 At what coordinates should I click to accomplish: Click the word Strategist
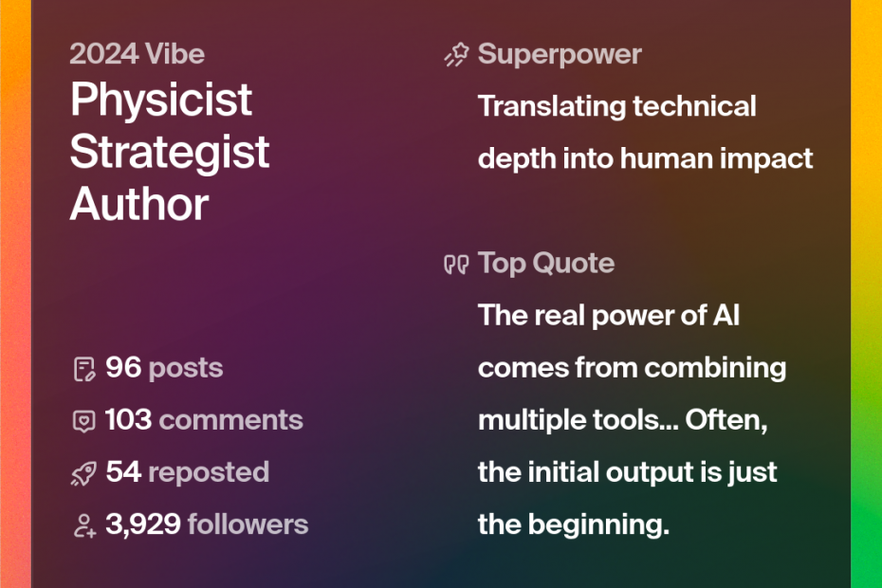click(170, 152)
